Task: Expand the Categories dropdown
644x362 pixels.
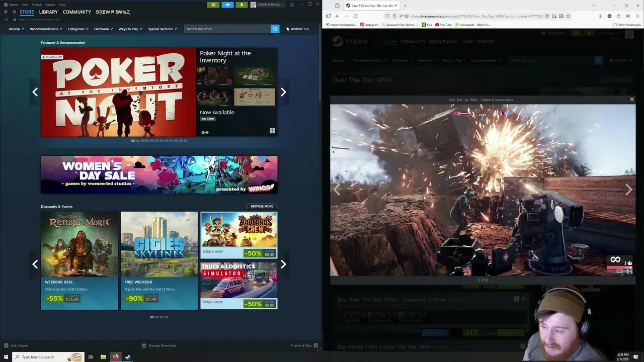Action: coord(78,29)
